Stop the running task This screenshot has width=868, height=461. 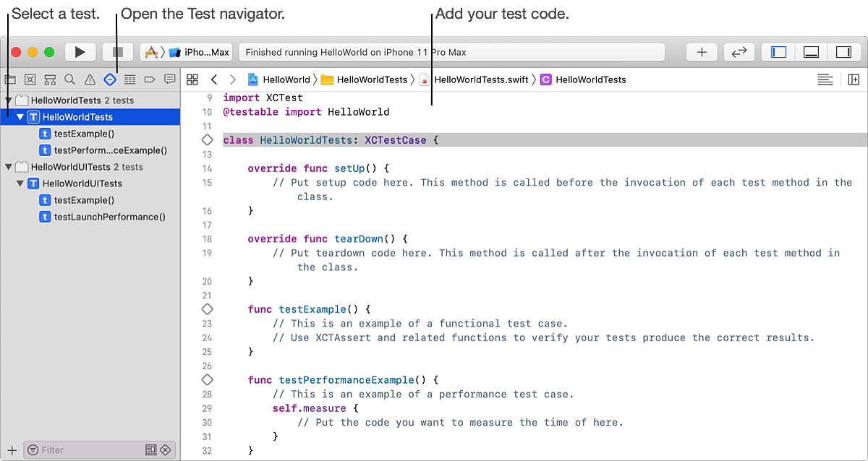pyautogui.click(x=118, y=52)
